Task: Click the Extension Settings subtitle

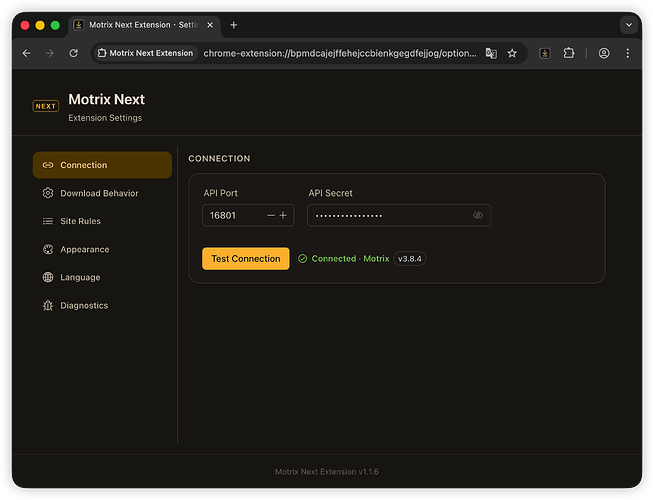Action: coord(105,118)
